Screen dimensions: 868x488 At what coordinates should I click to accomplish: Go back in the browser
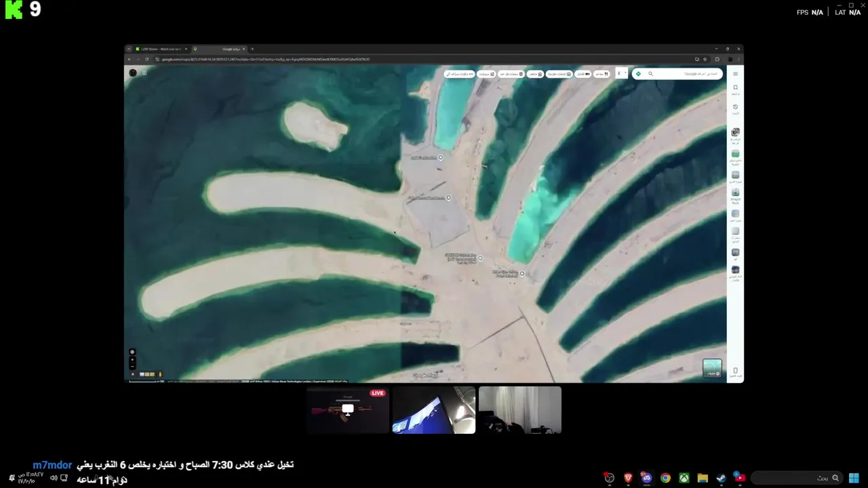click(130, 59)
